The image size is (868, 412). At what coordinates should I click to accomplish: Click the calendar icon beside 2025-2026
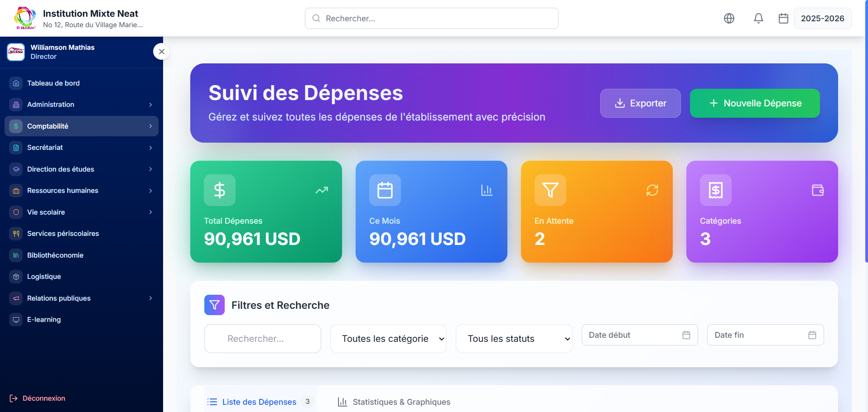[x=783, y=19]
